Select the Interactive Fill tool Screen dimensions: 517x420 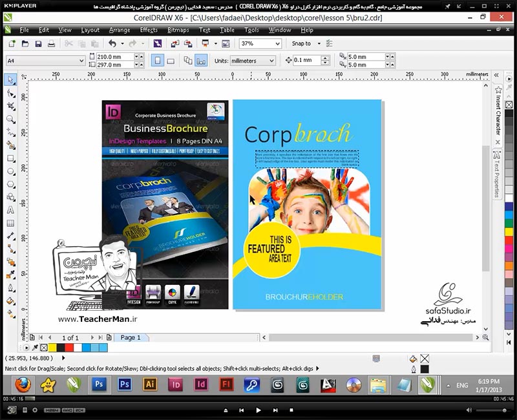[11, 314]
